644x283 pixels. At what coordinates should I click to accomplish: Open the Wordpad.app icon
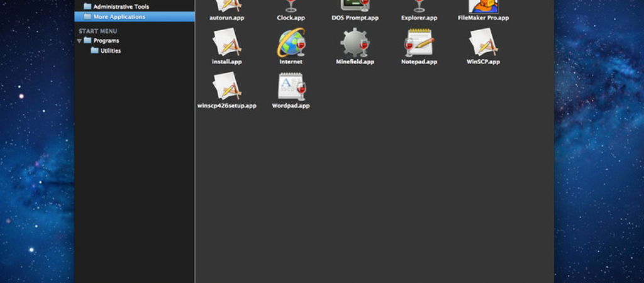(x=292, y=86)
